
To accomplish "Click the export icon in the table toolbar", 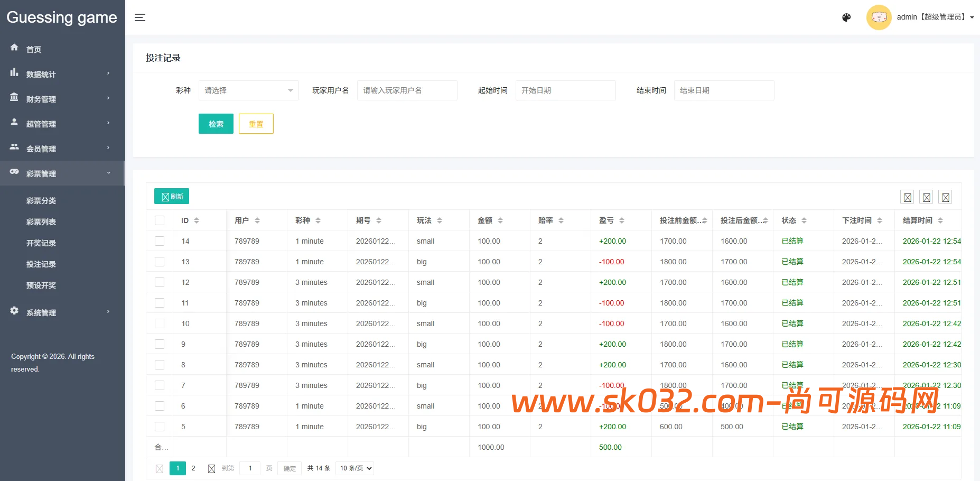I will [926, 196].
